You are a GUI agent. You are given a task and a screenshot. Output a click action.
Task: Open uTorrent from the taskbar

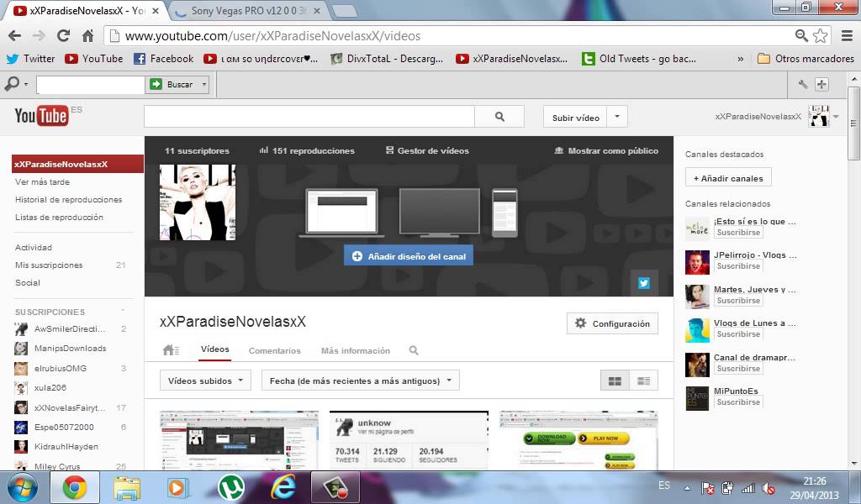coord(231,487)
